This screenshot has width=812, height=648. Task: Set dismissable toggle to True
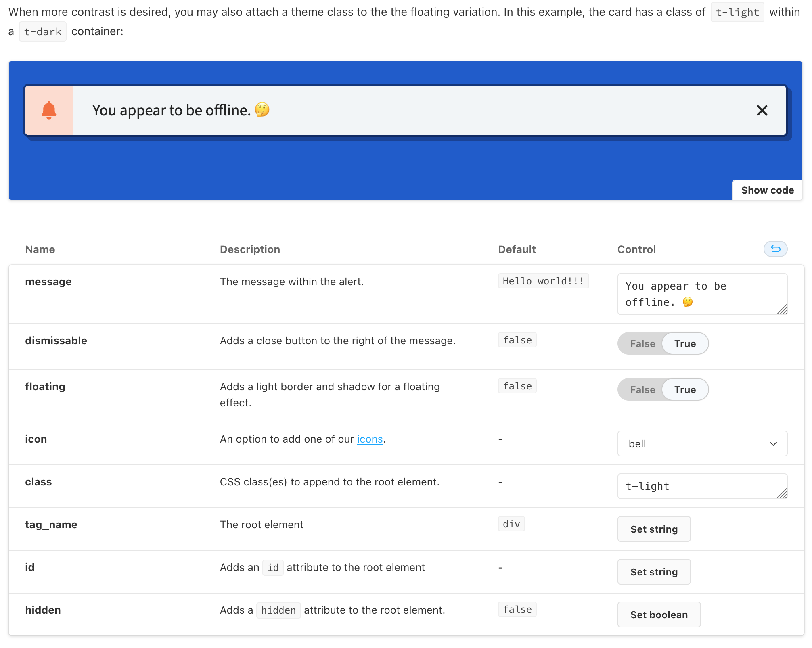pos(685,344)
